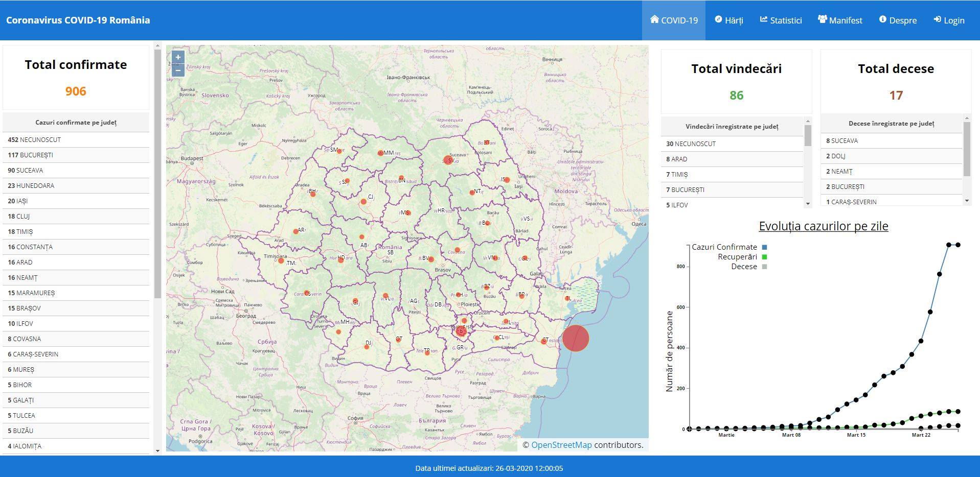Click the green Recuperări legend swatch

764,257
